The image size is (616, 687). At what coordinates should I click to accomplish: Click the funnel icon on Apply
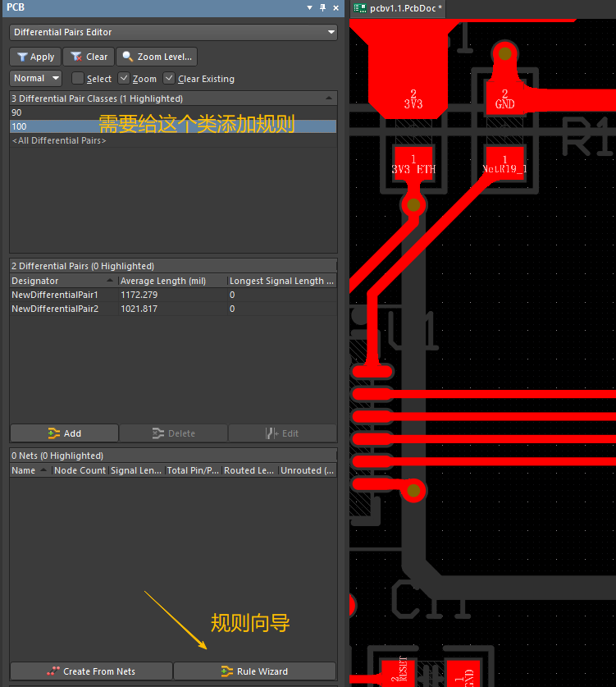(x=22, y=57)
